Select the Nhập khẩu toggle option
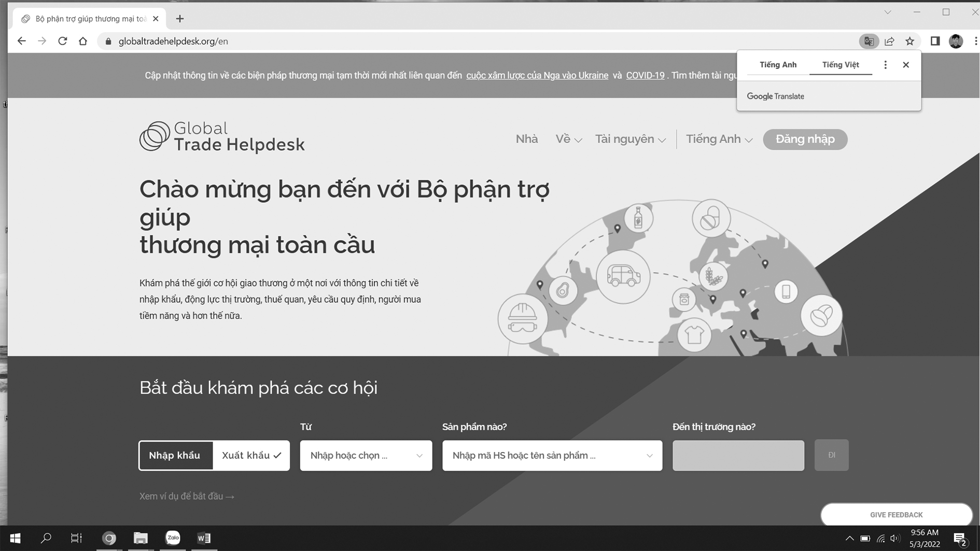 point(175,455)
